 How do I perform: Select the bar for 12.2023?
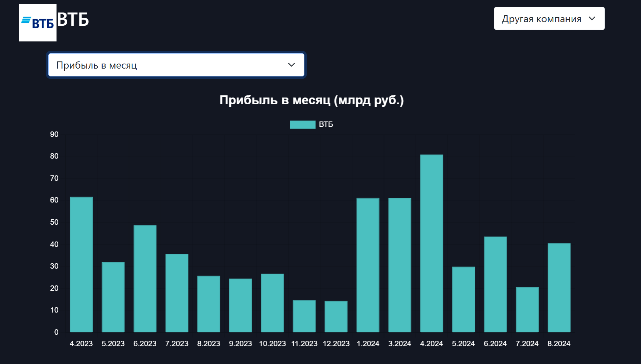tap(336, 316)
